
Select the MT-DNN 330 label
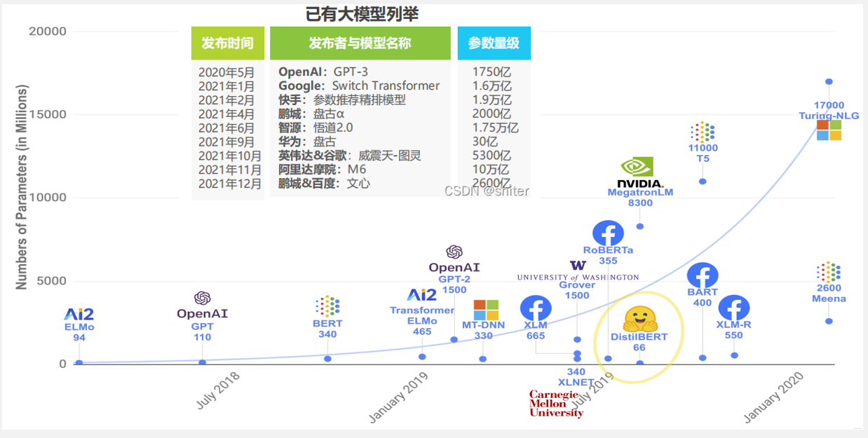click(x=483, y=331)
